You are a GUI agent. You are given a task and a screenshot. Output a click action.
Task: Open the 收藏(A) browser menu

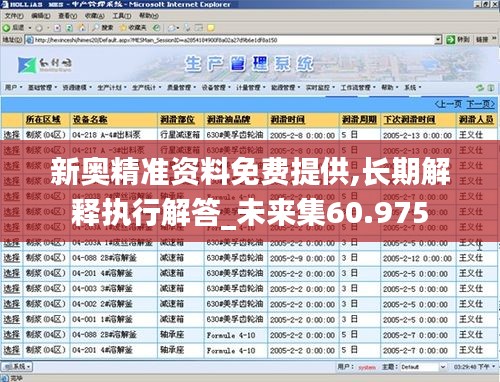coord(95,16)
